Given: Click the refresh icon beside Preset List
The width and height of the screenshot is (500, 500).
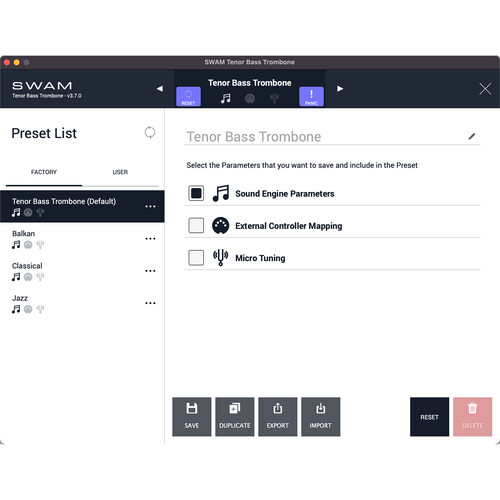Looking at the screenshot, I should (150, 132).
